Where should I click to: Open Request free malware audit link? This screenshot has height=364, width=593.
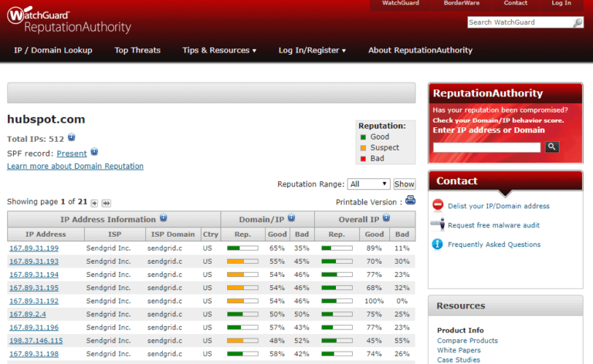493,225
